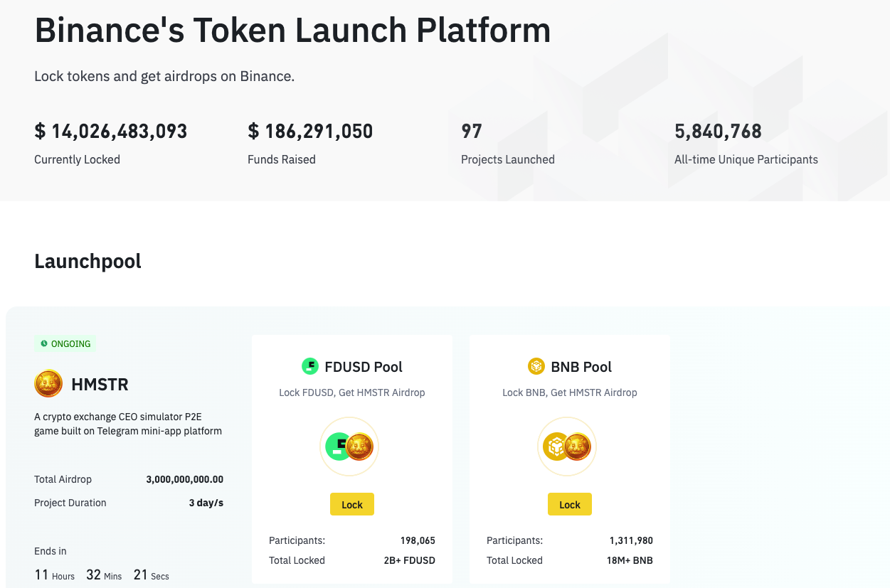Click the clock icon in the ONGOING badge
890x588 pixels.
click(44, 344)
